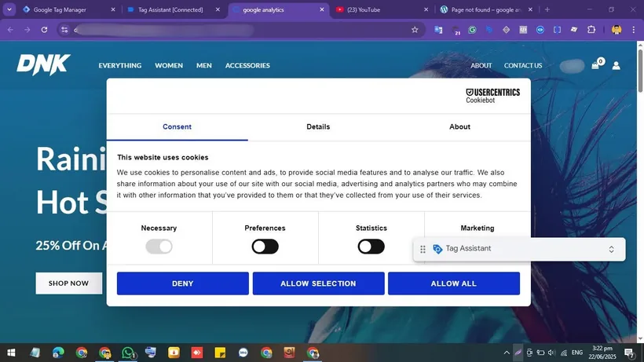The width and height of the screenshot is (644, 362).
Task: Open the tab search dropdown
Action: pyautogui.click(x=9, y=9)
